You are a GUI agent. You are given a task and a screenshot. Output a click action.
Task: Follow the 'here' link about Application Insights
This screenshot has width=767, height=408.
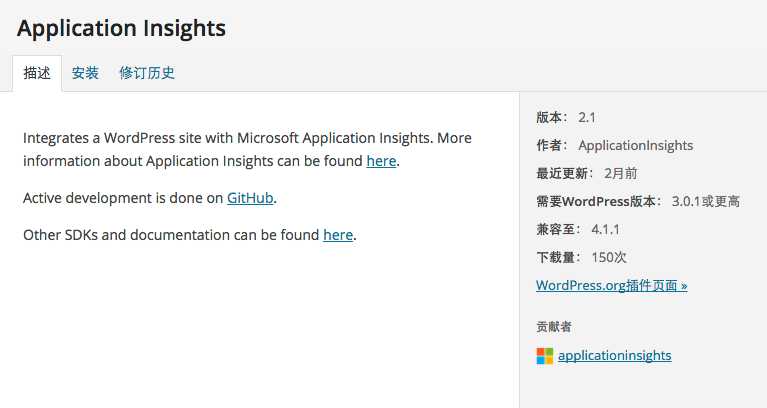click(x=381, y=161)
